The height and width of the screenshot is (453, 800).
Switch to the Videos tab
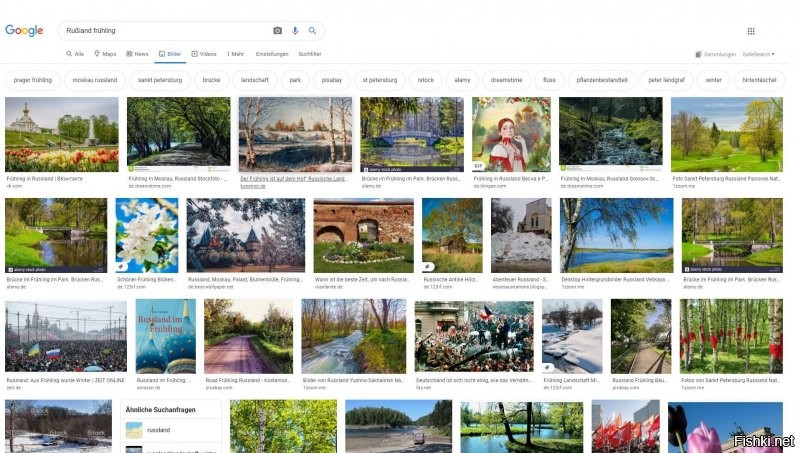tap(204, 54)
